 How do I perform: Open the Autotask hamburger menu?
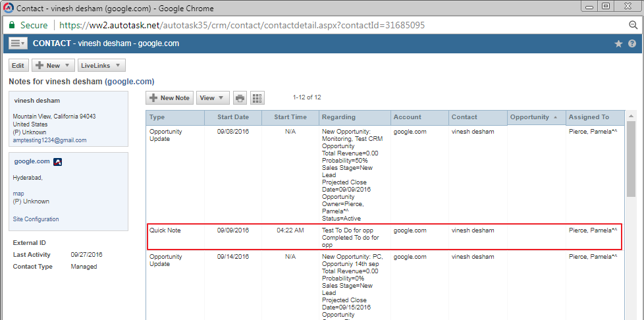click(18, 43)
